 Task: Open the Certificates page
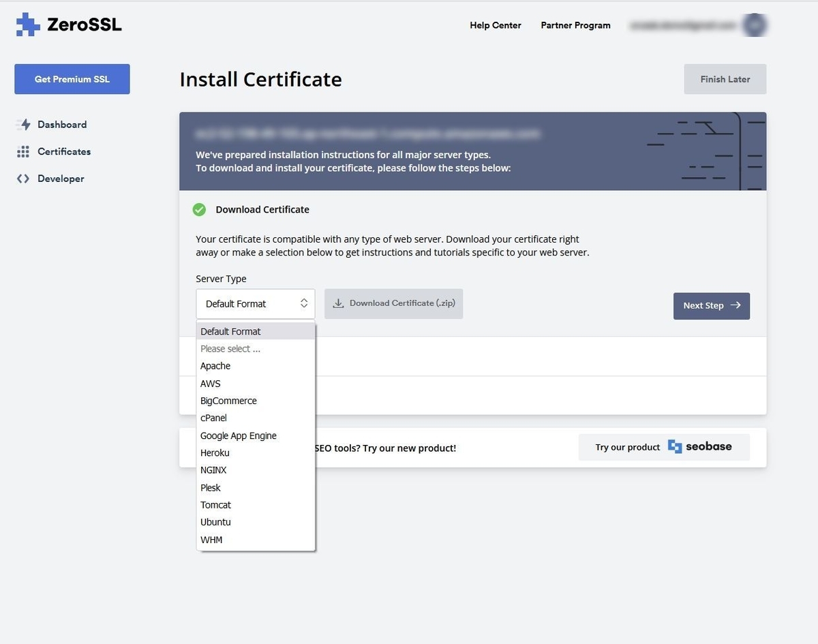pos(64,152)
